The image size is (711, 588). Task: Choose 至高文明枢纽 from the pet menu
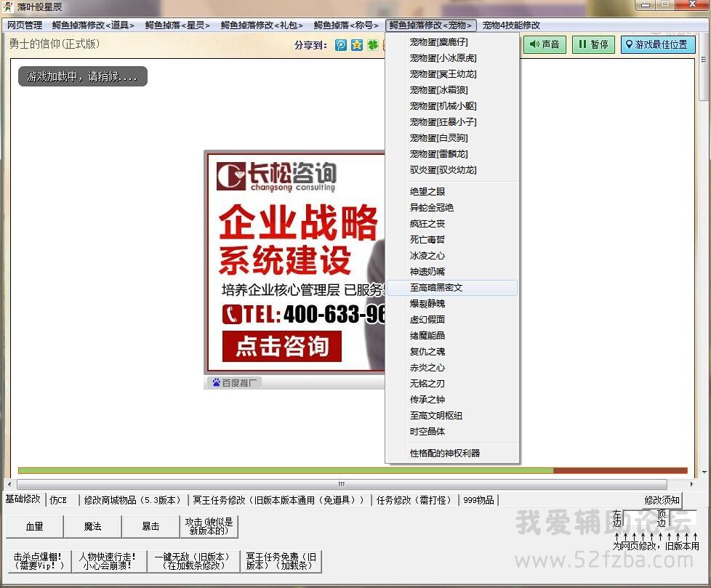[x=451, y=415]
